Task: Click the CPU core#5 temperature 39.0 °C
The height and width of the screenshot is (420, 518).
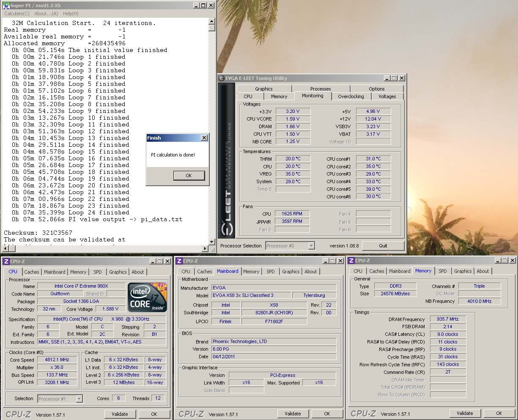Action: (x=373, y=189)
